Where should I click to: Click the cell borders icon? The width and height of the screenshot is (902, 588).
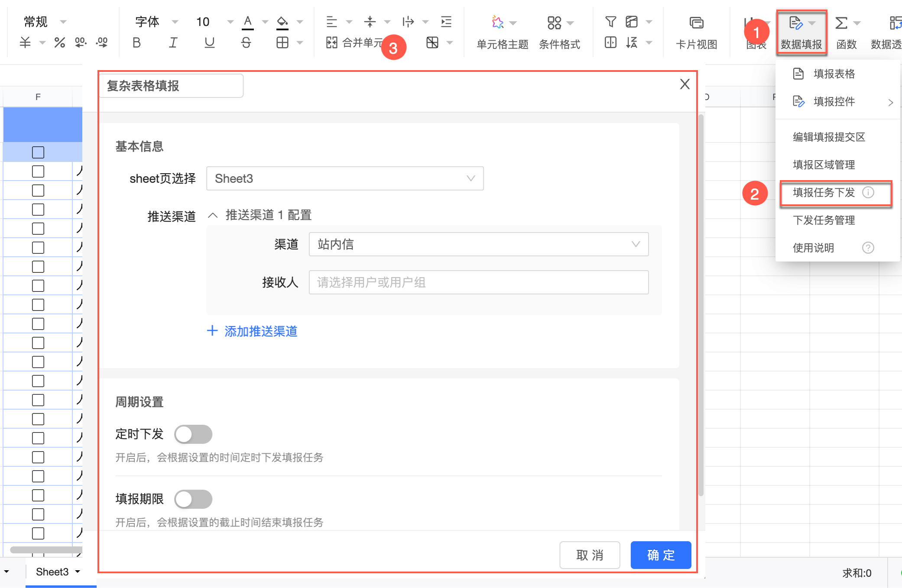(x=282, y=42)
